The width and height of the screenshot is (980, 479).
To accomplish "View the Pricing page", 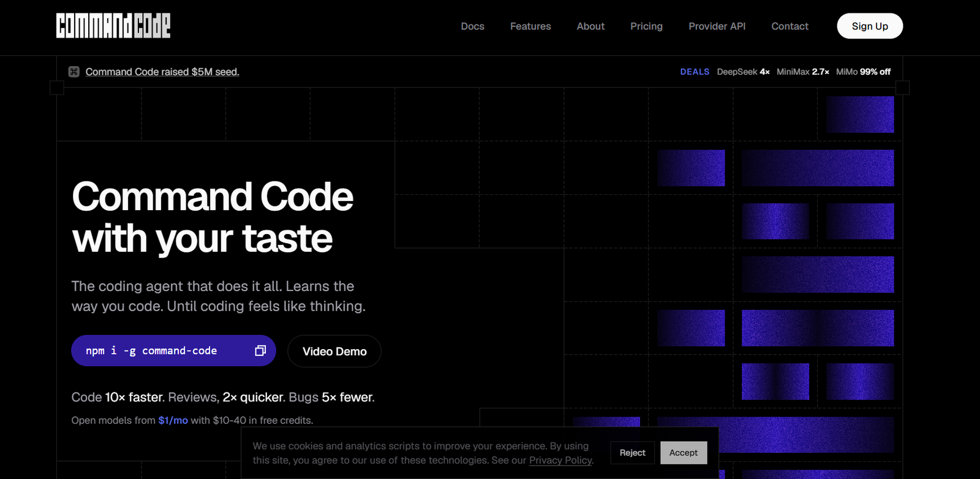I will point(646,26).
